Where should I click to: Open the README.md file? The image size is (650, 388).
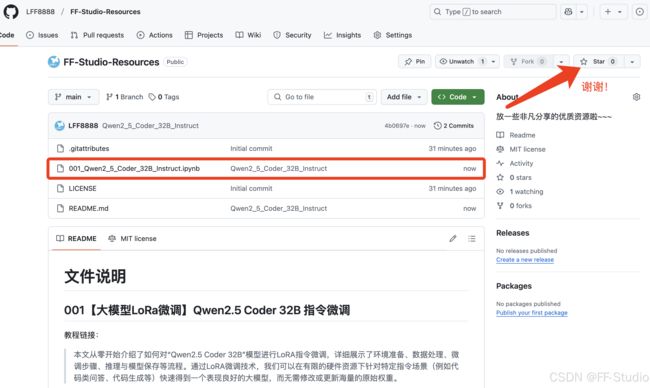[x=88, y=208]
